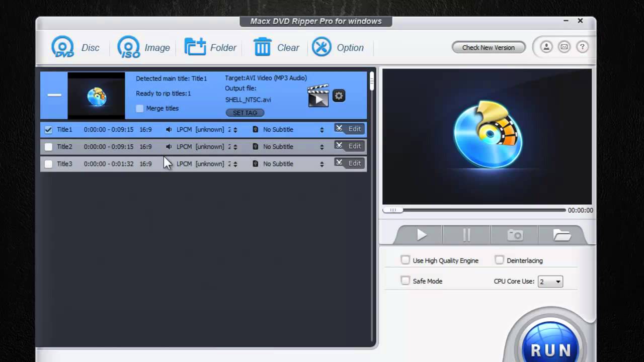Viewport: 644px width, 362px height.
Task: Open Title3 subtitle selector
Action: coord(321,164)
